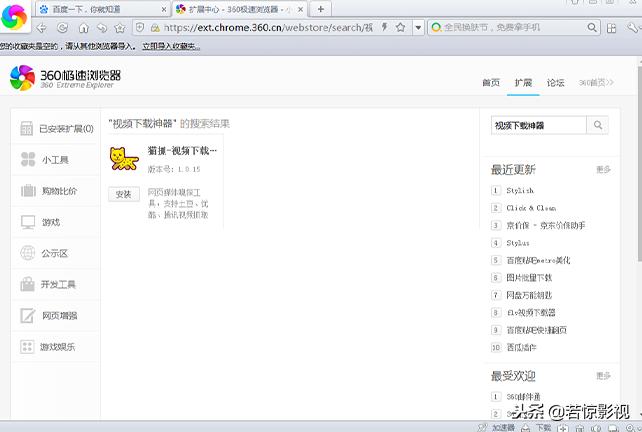Viewport: 642px width, 432px height.
Task: Click the lightning speed mode icon
Action: [384, 27]
